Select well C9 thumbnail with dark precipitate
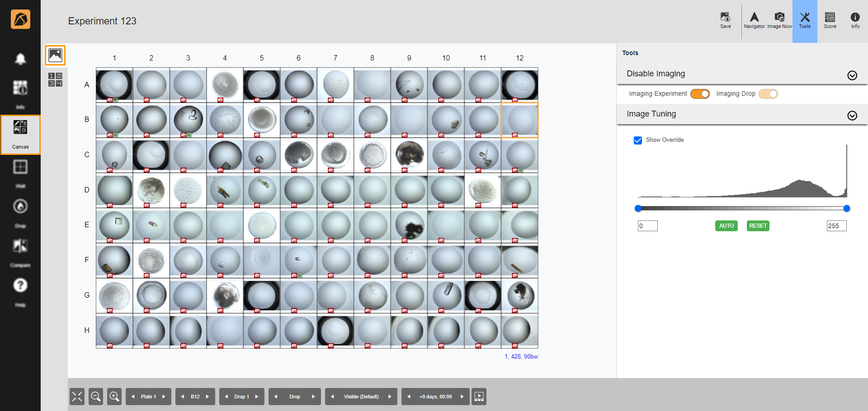This screenshot has width=868, height=411. (409, 155)
